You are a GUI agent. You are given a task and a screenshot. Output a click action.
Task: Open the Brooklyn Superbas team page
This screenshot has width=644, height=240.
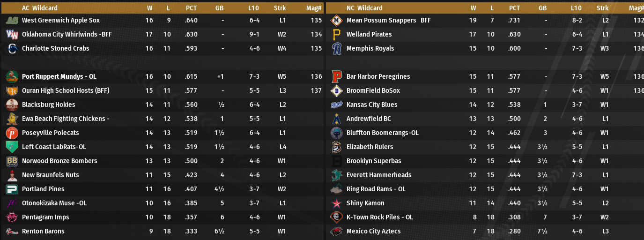[374, 161]
